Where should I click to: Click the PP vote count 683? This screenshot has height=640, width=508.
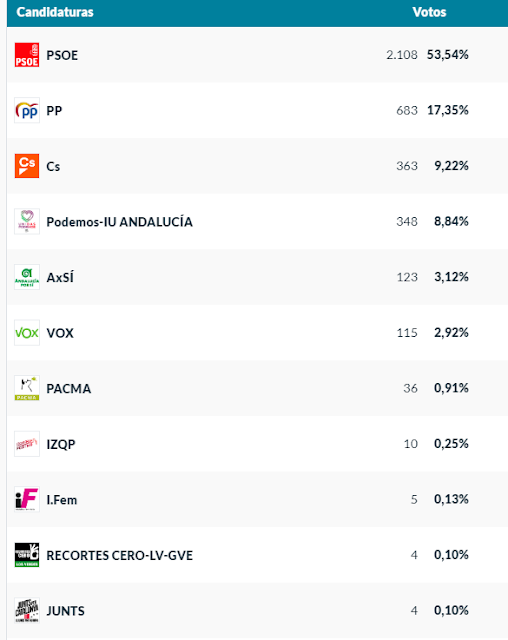coord(407,110)
